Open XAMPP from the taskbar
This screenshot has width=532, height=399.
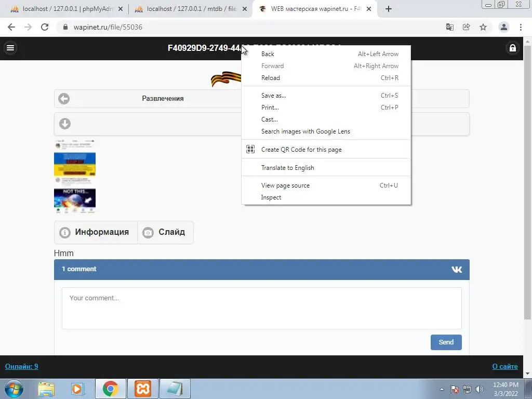(x=142, y=389)
